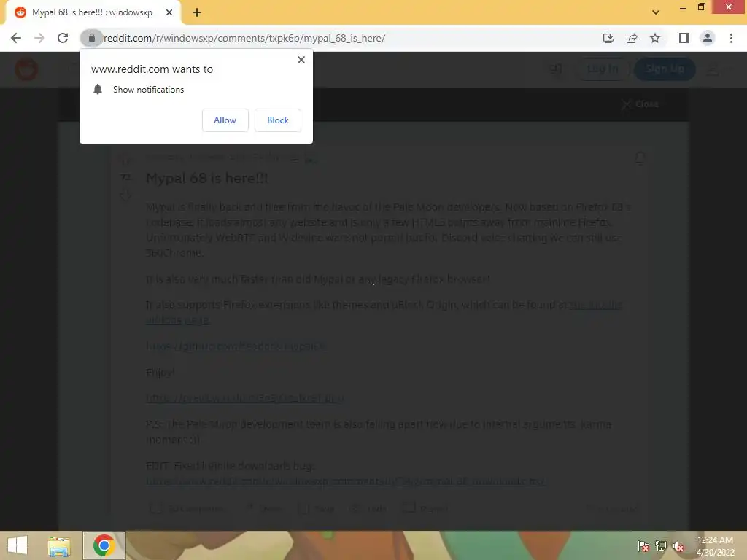The width and height of the screenshot is (747, 560).
Task: Install app icon in address bar
Action: pyautogui.click(x=608, y=38)
